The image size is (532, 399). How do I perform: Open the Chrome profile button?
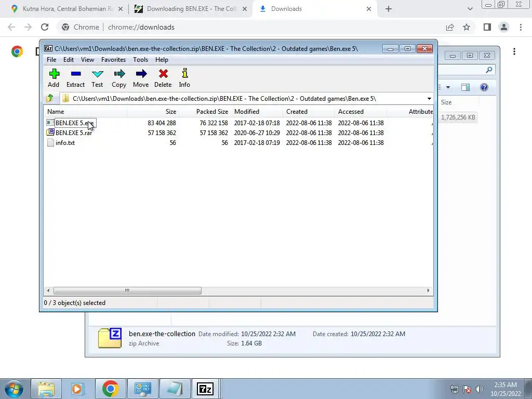click(504, 27)
